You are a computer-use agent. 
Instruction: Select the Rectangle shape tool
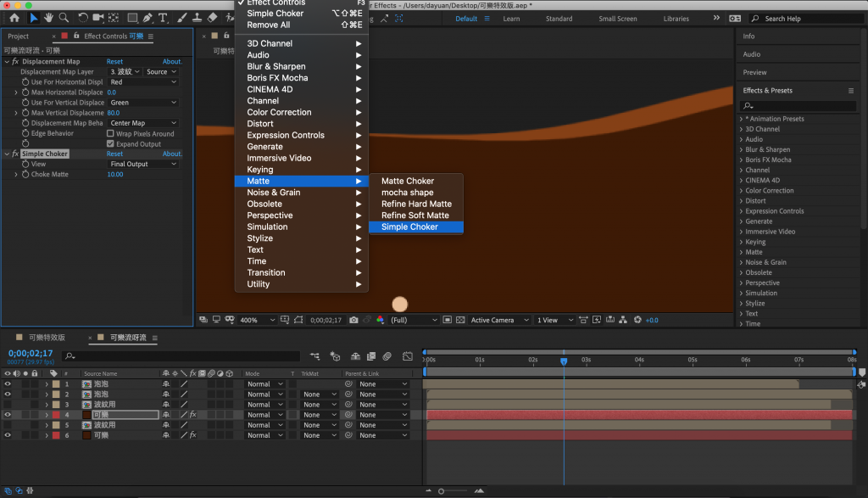[x=132, y=18]
